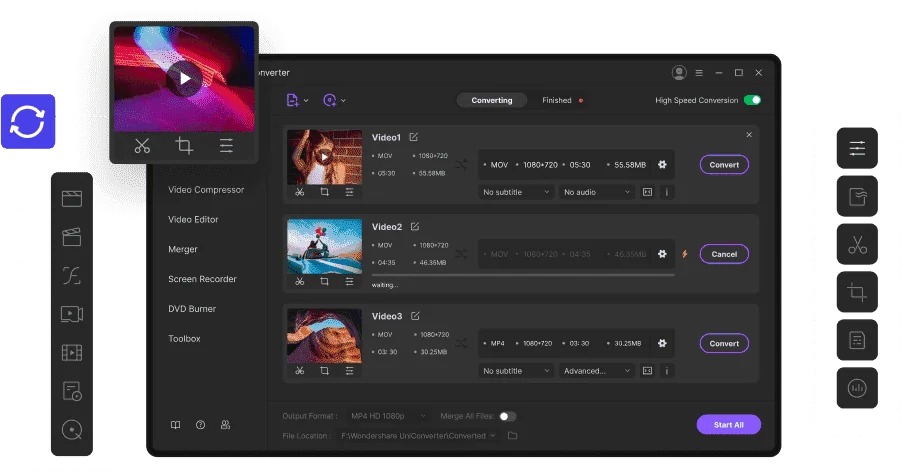Open Screen Recorder in sidebar
902x473 pixels.
[202, 279]
